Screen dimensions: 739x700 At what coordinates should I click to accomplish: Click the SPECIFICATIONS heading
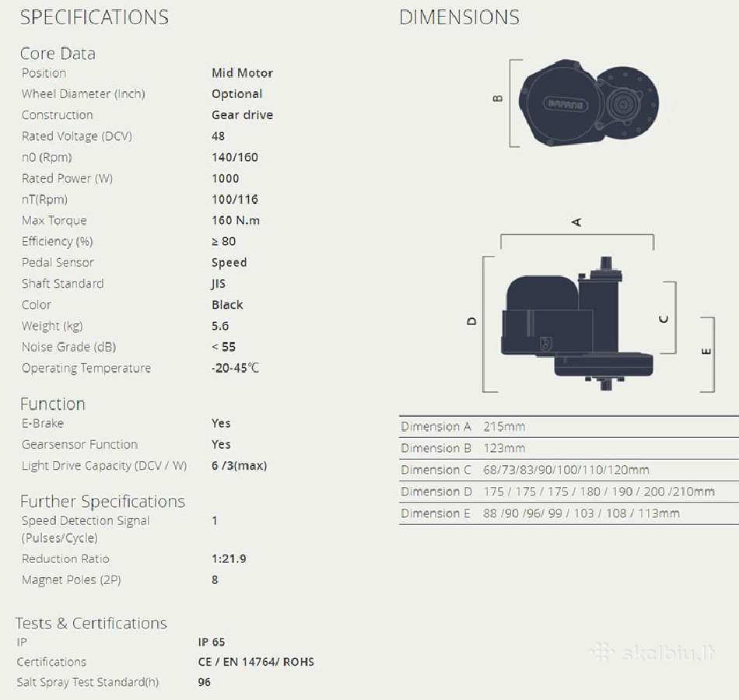[x=94, y=17]
